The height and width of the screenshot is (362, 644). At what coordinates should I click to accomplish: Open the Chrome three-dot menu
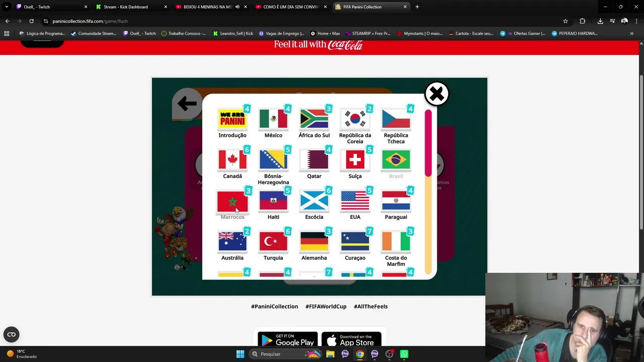pos(636,21)
